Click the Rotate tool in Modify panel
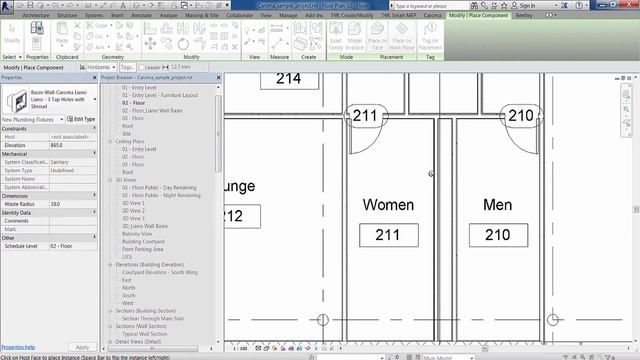This screenshot has width=640, height=360. [183, 43]
